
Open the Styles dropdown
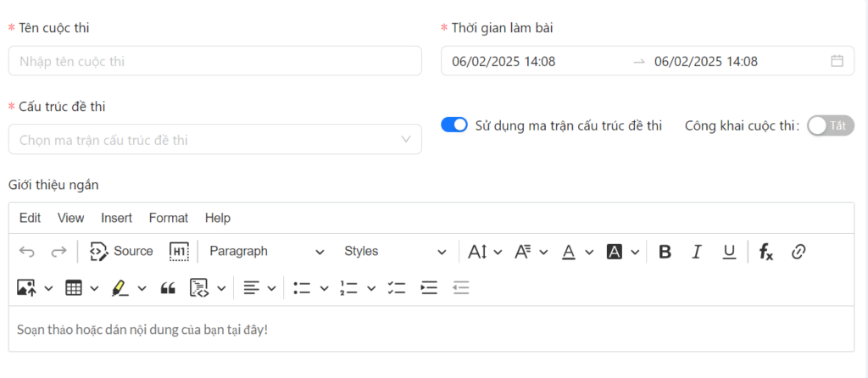click(395, 251)
